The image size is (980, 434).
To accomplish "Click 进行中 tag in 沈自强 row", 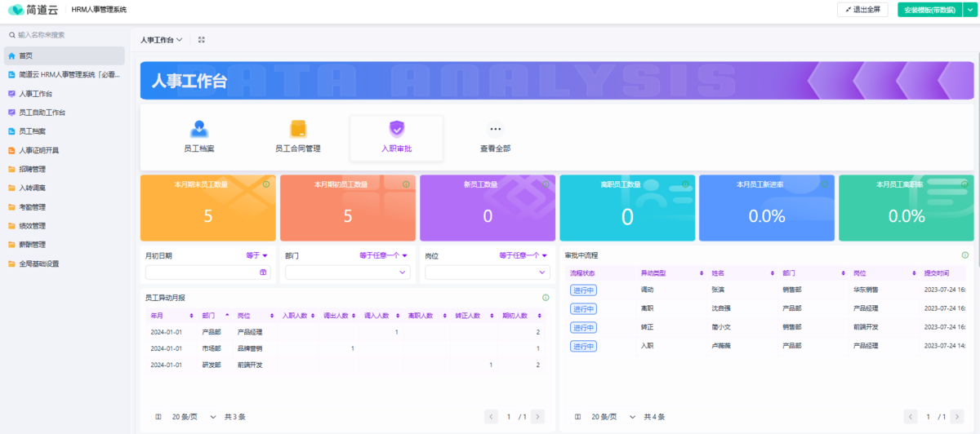I will (583, 309).
